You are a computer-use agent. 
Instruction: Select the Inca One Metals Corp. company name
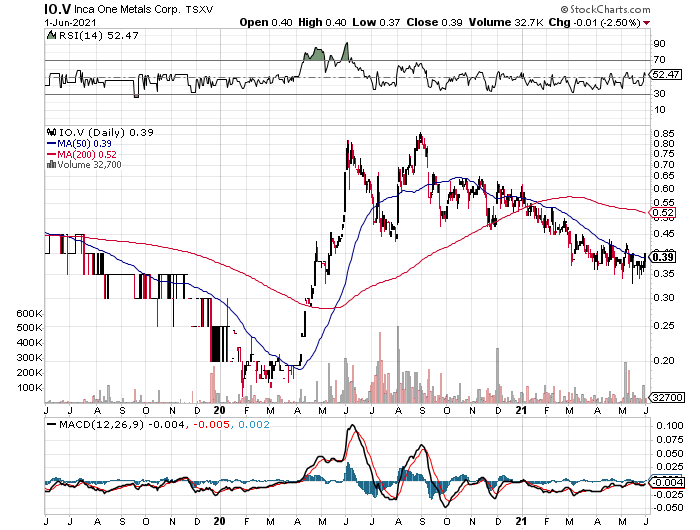click(x=127, y=9)
